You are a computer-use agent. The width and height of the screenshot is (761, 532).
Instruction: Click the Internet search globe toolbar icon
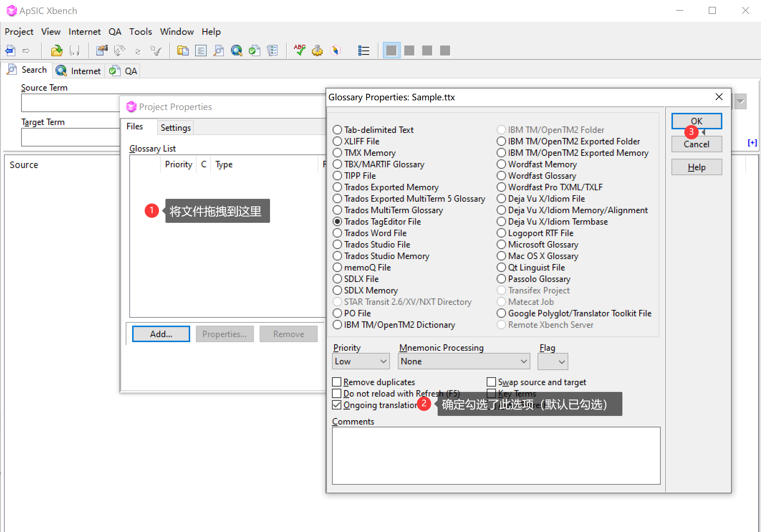[x=236, y=51]
